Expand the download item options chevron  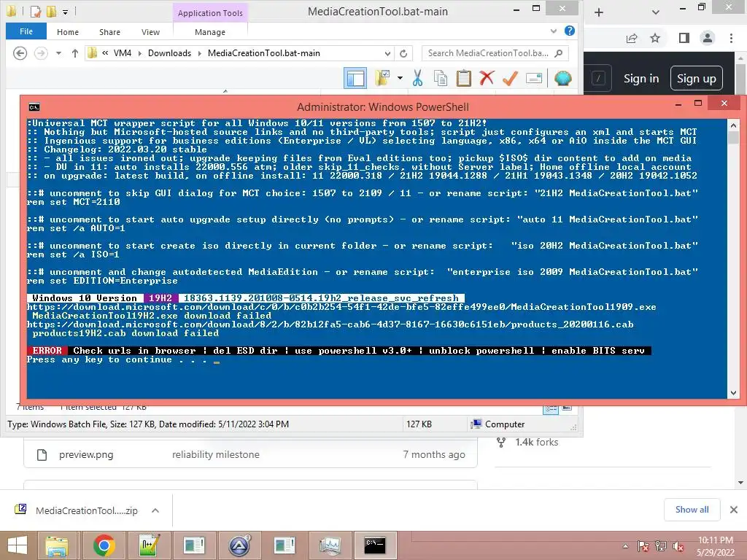[155, 510]
